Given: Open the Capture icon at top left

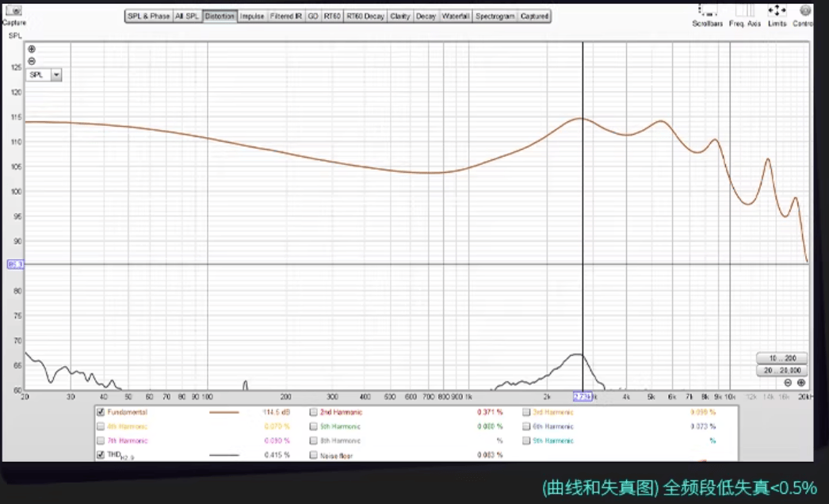Looking at the screenshot, I should [x=13, y=10].
